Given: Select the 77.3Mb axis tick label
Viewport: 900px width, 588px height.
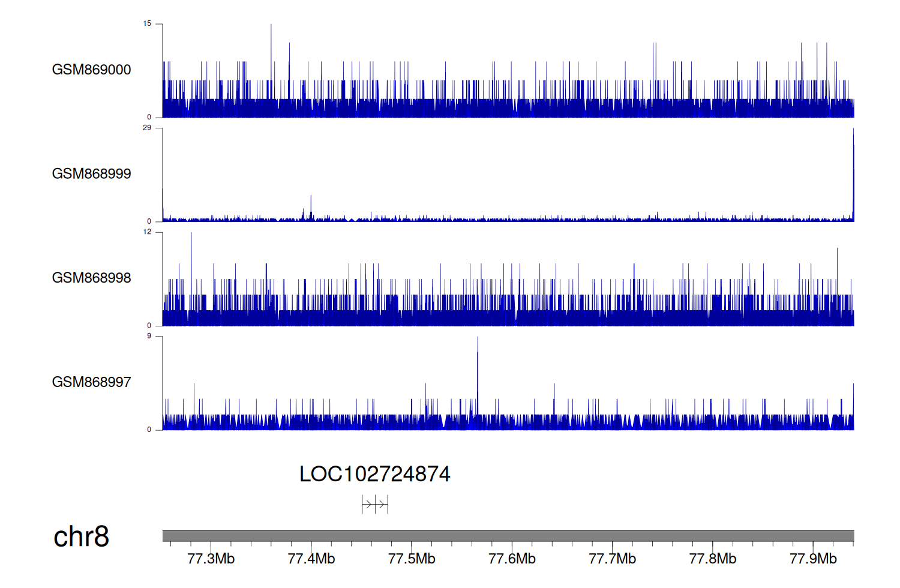Looking at the screenshot, I should pyautogui.click(x=211, y=559).
